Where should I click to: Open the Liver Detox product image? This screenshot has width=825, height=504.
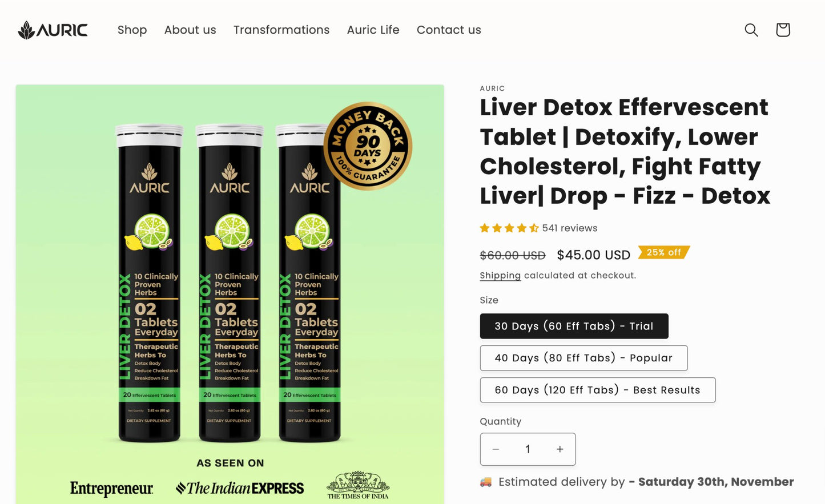[230, 294]
